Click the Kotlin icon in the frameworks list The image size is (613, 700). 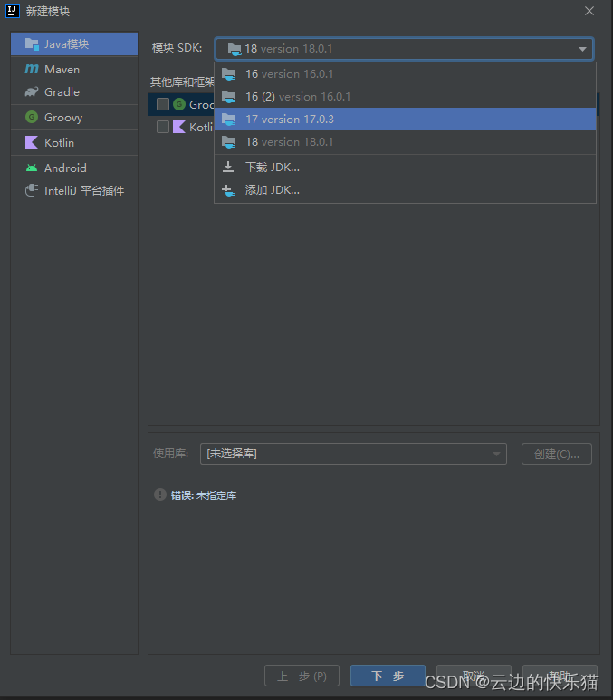coord(179,127)
